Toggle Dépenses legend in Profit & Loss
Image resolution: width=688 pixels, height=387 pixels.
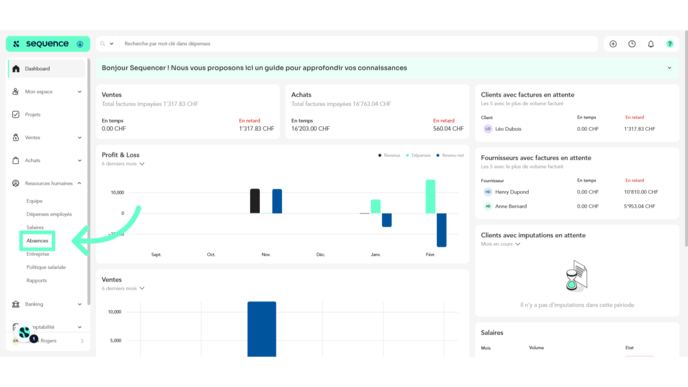[x=418, y=155]
